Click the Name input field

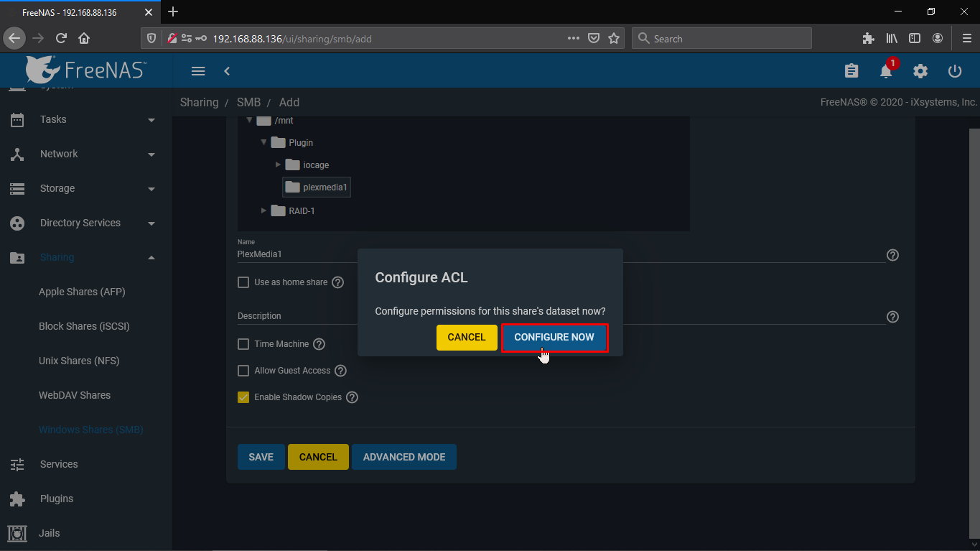[x=561, y=254]
